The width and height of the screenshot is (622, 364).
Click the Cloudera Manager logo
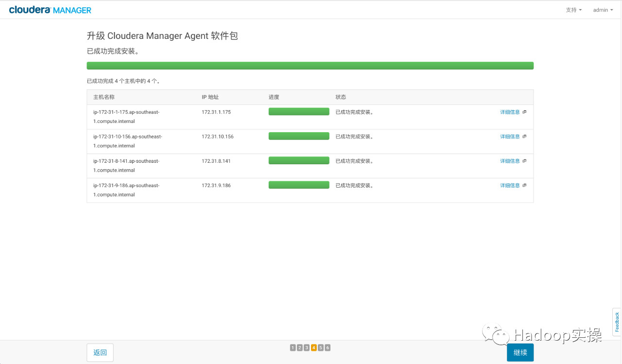[x=50, y=10]
